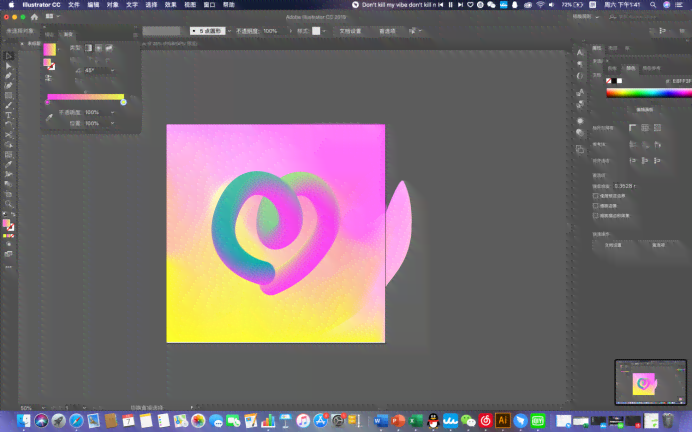Open the brush definition dropdown in control bar

pos(229,31)
